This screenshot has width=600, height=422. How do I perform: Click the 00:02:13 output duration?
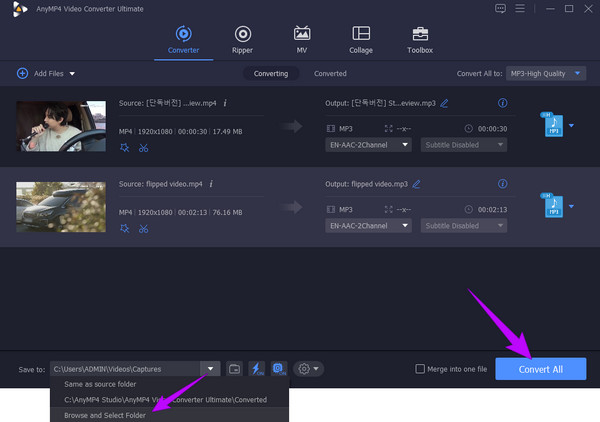(x=492, y=210)
